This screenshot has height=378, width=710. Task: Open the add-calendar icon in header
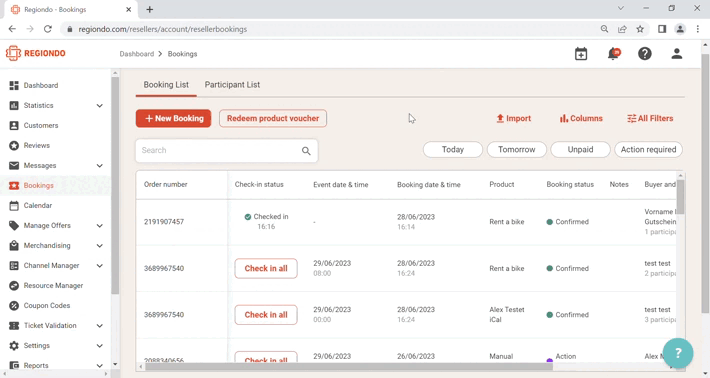click(x=581, y=54)
